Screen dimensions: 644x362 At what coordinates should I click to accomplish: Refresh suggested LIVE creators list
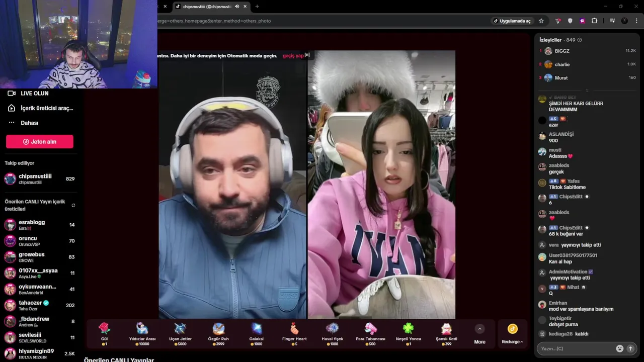coord(73,205)
